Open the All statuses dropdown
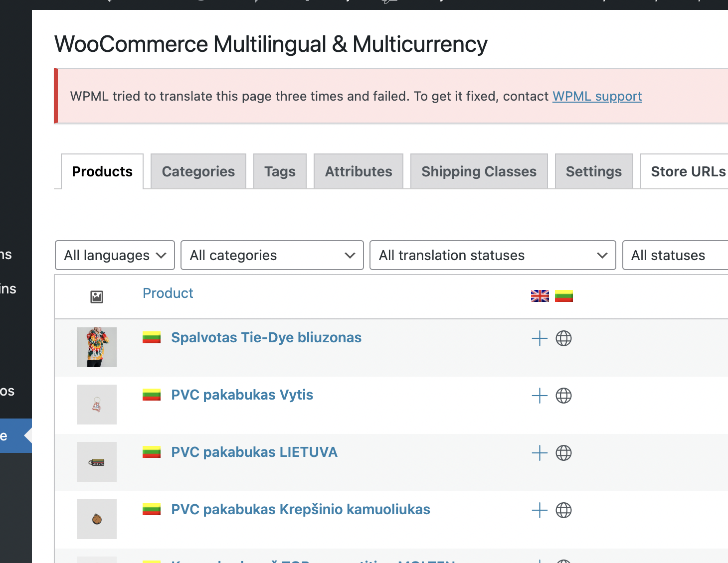 click(x=675, y=255)
